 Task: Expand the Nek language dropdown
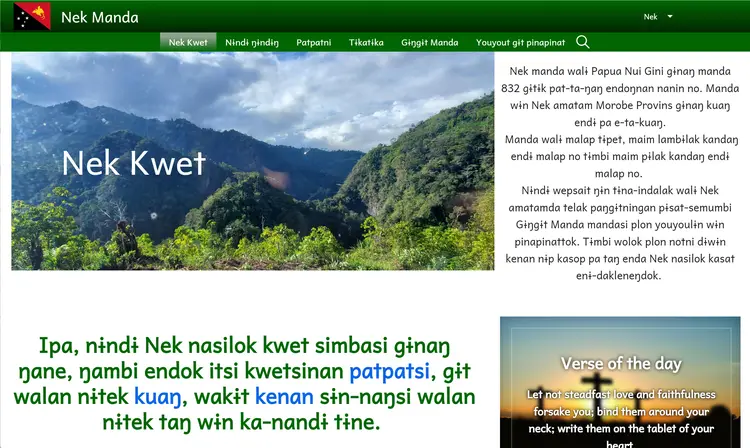point(658,17)
